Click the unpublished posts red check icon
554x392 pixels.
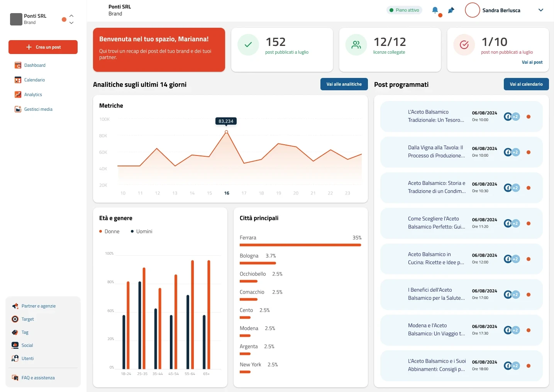point(464,45)
